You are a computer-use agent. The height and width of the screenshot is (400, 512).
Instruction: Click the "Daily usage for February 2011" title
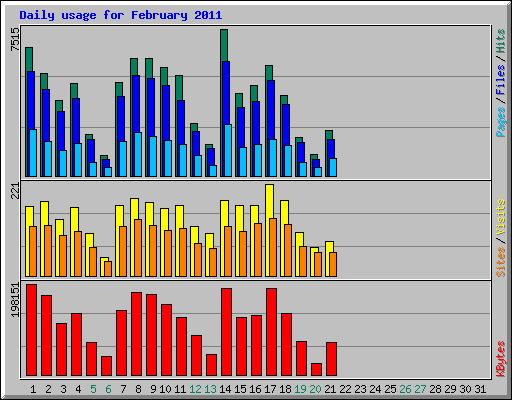121,15
